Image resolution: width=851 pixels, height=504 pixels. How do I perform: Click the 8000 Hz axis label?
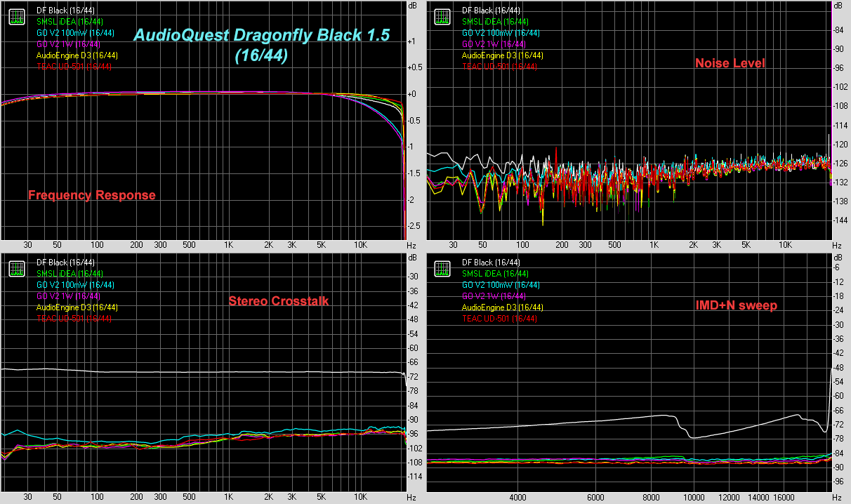[x=651, y=498]
